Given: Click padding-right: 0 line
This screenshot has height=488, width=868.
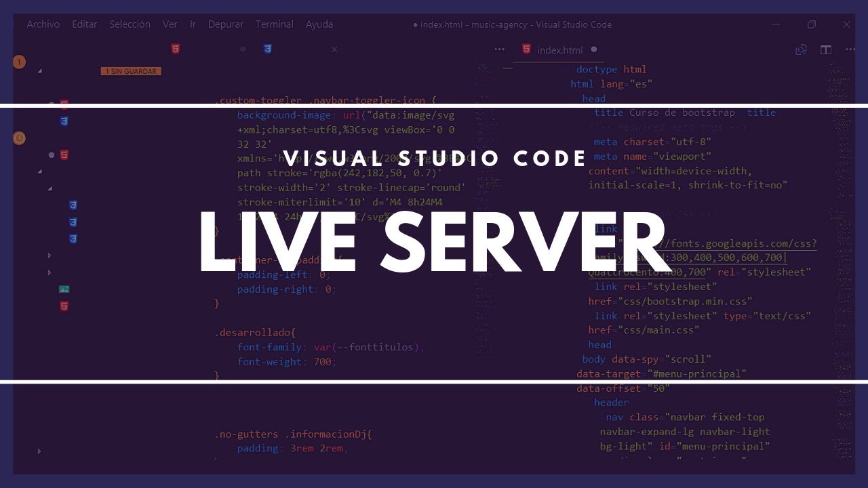Looking at the screenshot, I should pos(287,289).
